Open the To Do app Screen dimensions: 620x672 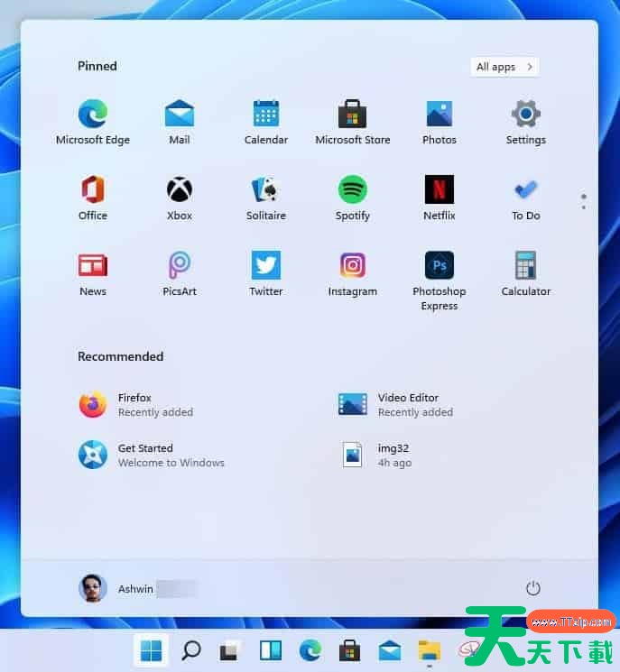click(525, 198)
